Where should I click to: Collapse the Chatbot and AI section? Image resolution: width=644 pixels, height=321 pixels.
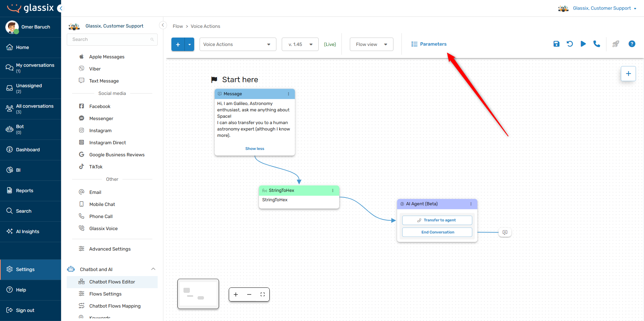click(x=153, y=269)
